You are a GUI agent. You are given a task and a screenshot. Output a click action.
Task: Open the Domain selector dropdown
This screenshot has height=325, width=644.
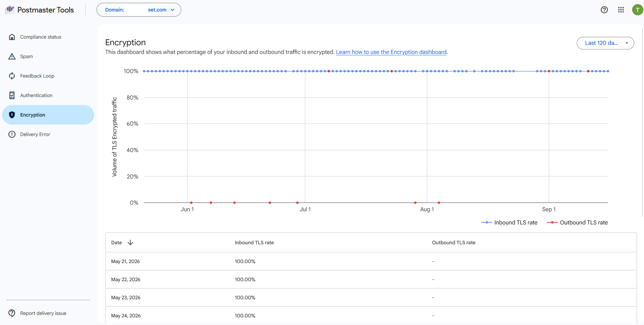[139, 10]
